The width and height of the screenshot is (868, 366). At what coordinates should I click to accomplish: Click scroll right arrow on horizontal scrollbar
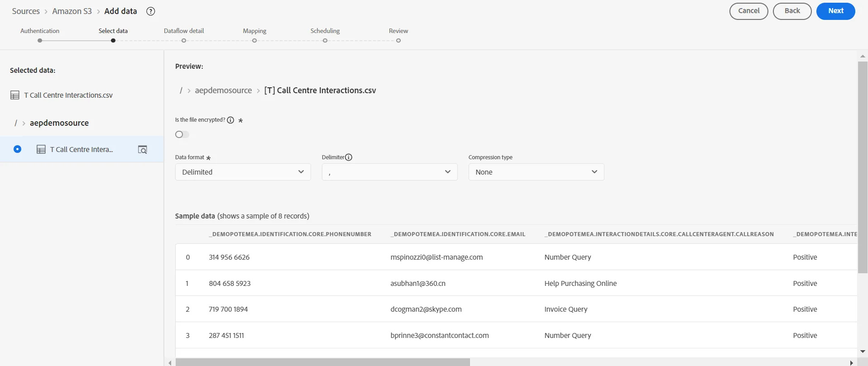tap(851, 362)
